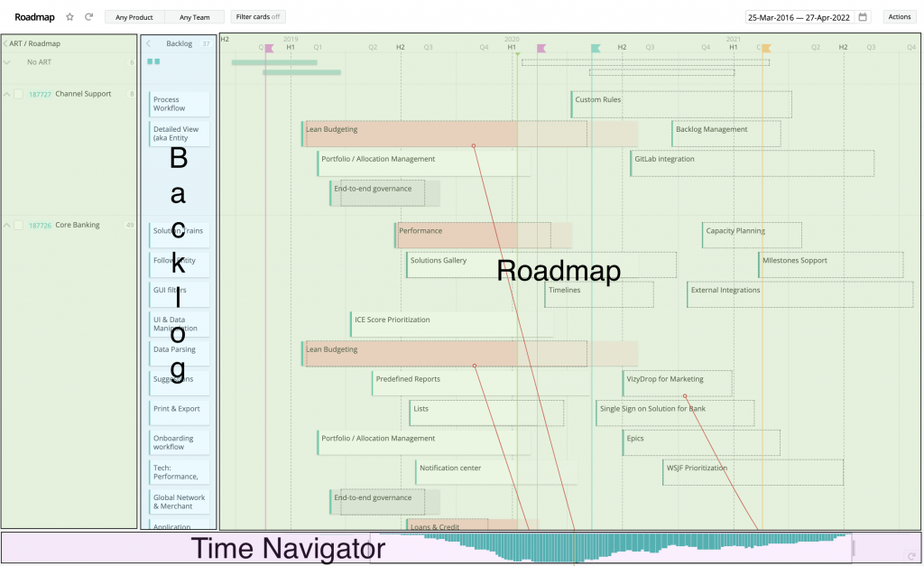Click the small teal squares in the No ART backlog

click(x=153, y=61)
